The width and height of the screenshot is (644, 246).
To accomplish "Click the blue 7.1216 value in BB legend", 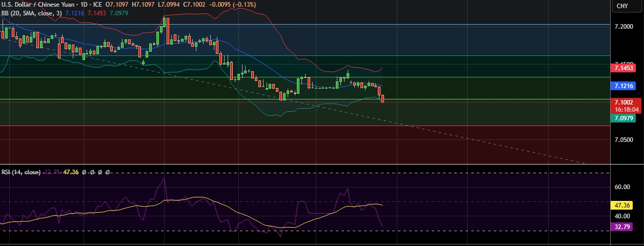I will coord(75,13).
